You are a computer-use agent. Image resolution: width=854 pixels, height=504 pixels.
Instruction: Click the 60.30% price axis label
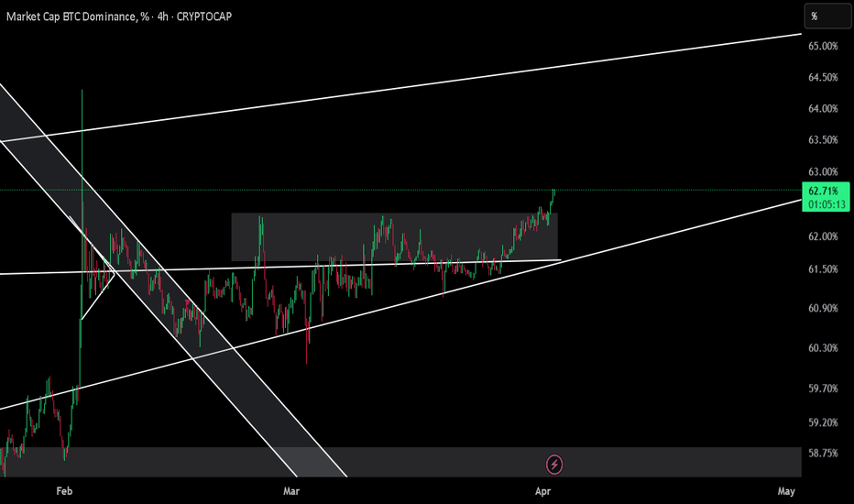[x=823, y=347]
